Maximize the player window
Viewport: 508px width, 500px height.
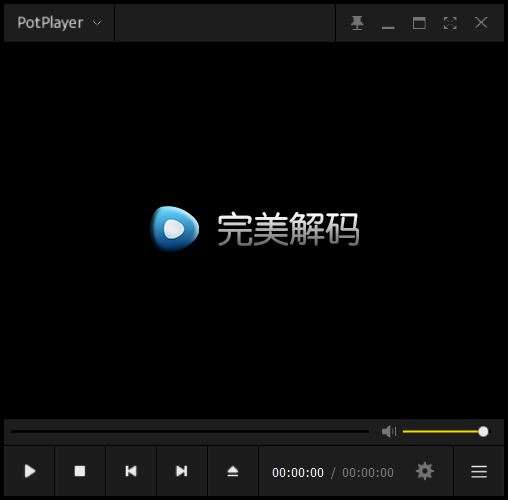[419, 23]
